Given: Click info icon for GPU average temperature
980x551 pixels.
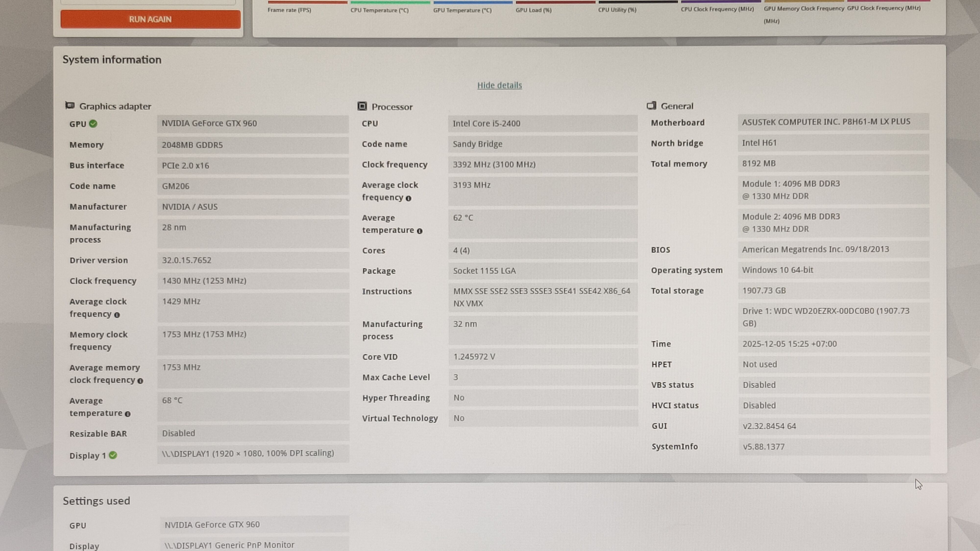Looking at the screenshot, I should [x=128, y=414].
